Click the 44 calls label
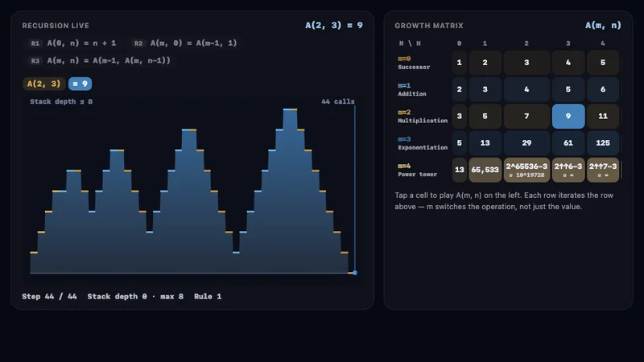This screenshot has height=362, width=644. 338,101
